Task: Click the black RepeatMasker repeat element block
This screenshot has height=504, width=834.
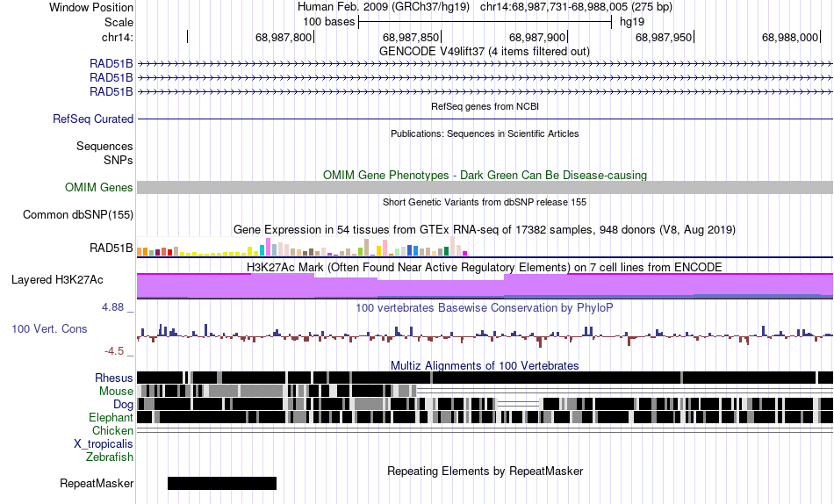Action: click(x=222, y=483)
